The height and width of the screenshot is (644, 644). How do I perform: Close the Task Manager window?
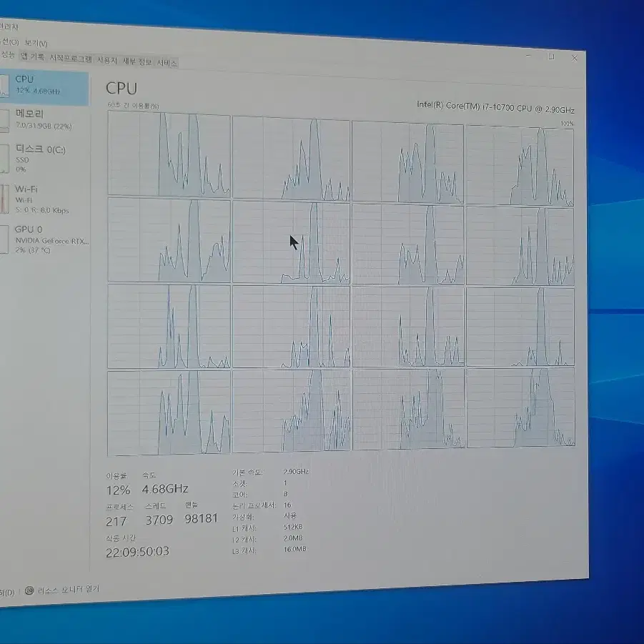pos(574,59)
